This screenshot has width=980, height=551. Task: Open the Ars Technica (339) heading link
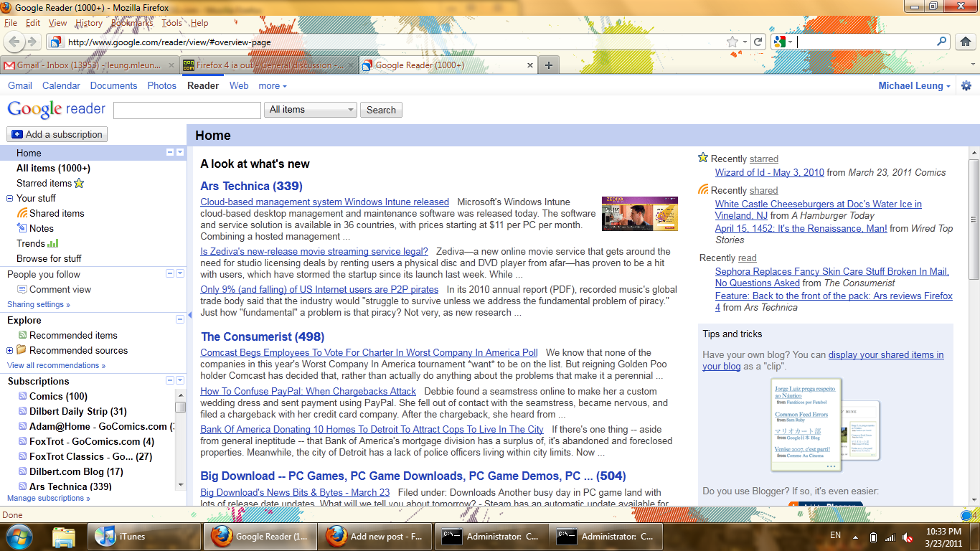[252, 186]
